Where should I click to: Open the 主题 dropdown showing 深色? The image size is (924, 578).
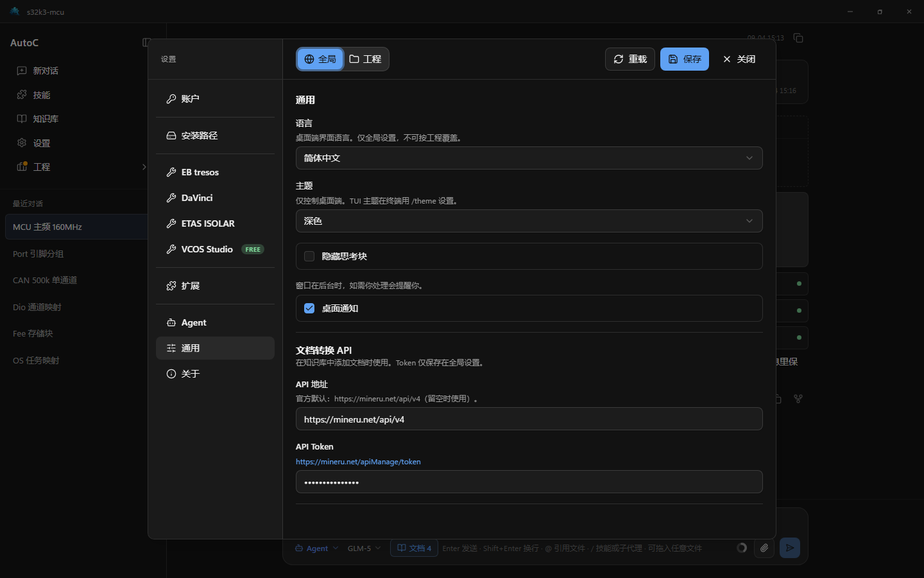529,221
